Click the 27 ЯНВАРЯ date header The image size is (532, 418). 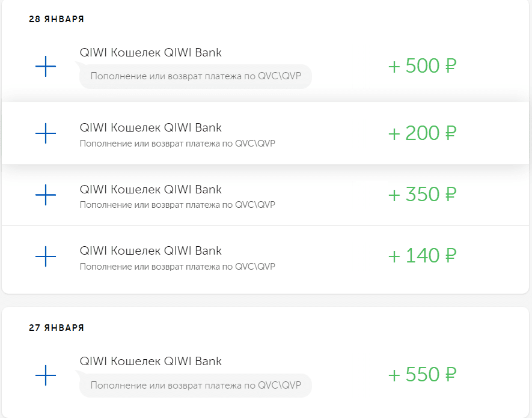57,328
